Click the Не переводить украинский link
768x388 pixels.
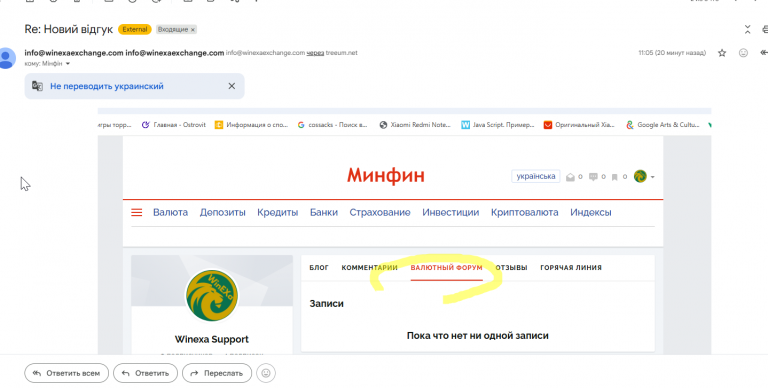107,86
